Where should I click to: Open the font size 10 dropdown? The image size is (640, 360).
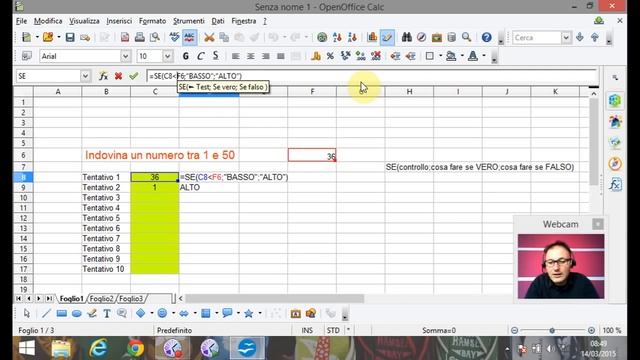coord(167,56)
